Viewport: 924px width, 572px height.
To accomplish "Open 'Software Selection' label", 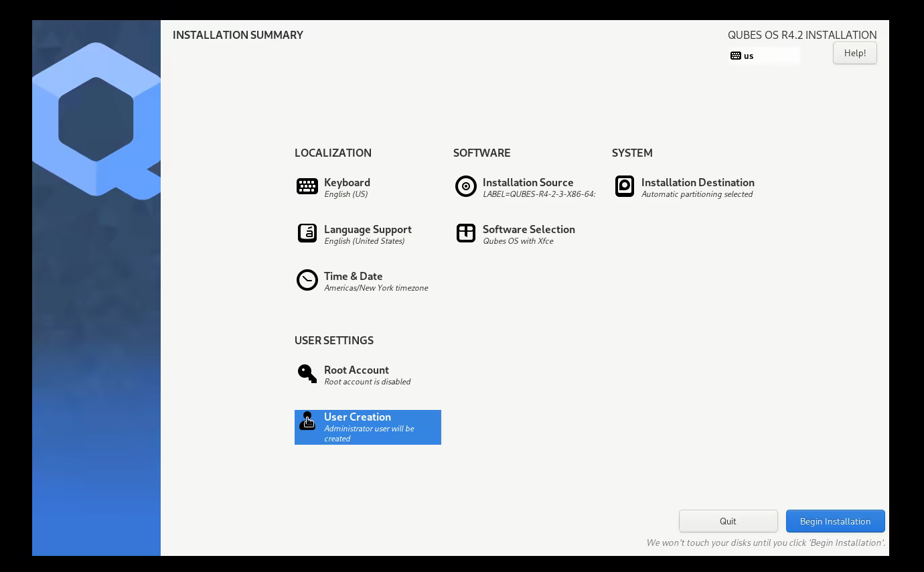I will point(528,229).
